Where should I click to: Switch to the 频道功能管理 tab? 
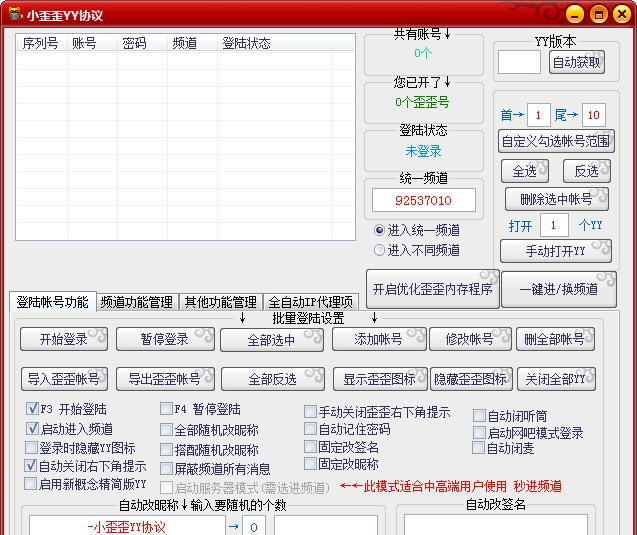[136, 302]
